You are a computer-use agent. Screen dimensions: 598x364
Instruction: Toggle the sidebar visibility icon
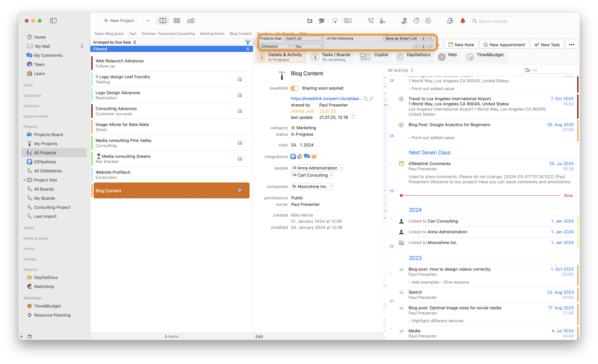coord(53,21)
